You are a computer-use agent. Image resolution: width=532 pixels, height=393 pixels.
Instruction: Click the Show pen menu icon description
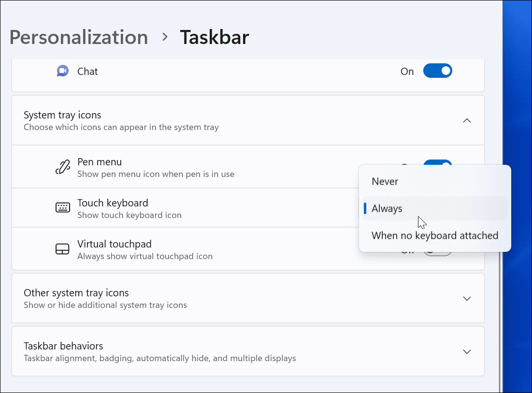[x=156, y=174]
